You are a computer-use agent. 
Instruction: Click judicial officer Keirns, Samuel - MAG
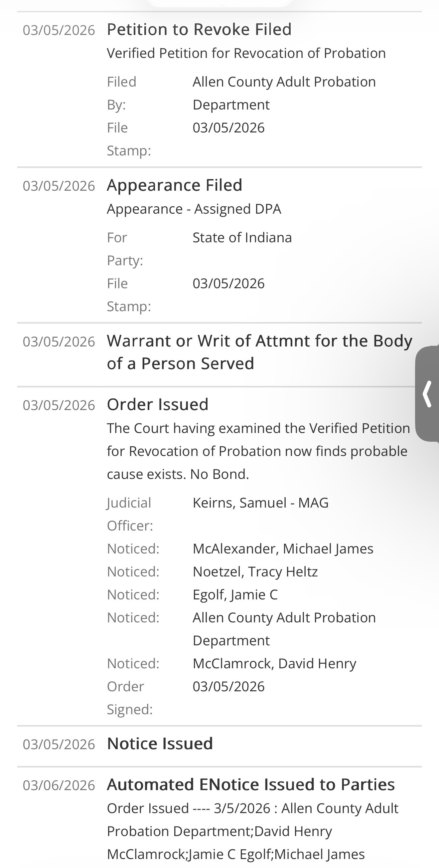pos(260,503)
